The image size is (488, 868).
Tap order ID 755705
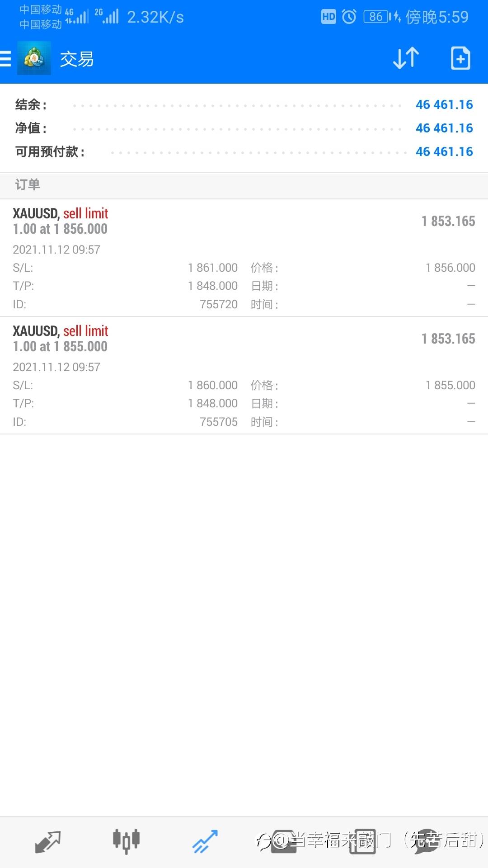219,422
